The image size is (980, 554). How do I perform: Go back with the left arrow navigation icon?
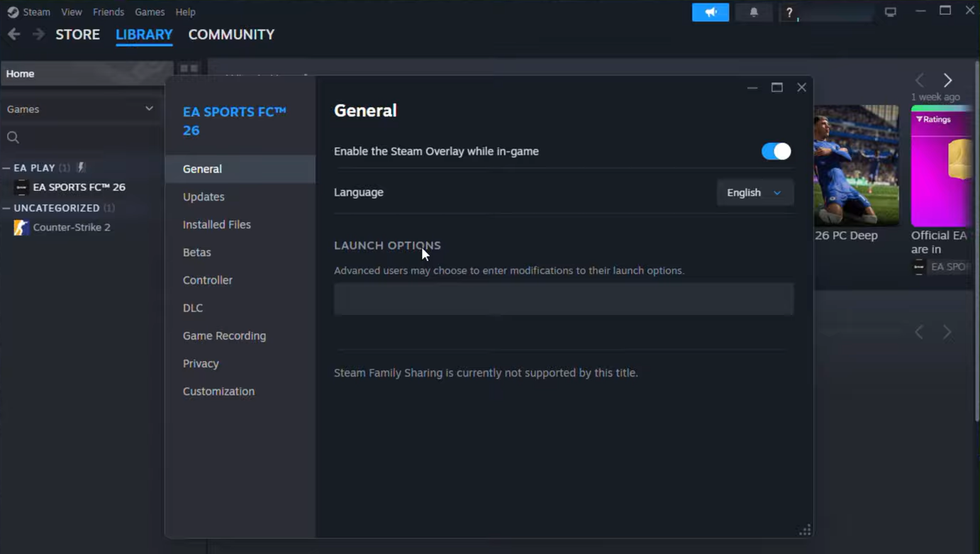tap(14, 34)
